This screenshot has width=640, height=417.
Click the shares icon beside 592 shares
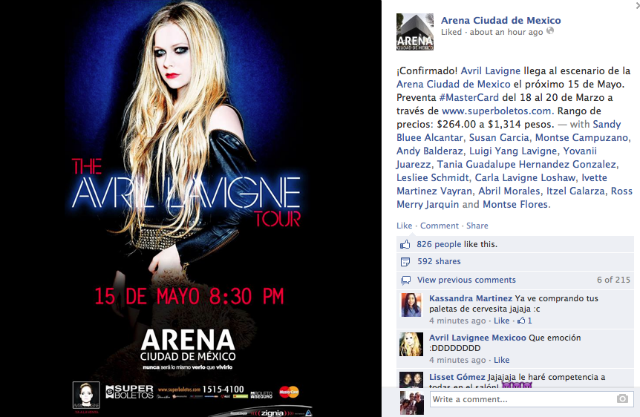pyautogui.click(x=405, y=262)
